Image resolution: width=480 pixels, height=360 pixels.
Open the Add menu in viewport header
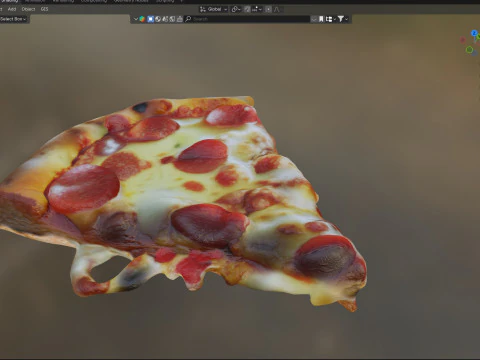tap(12, 9)
